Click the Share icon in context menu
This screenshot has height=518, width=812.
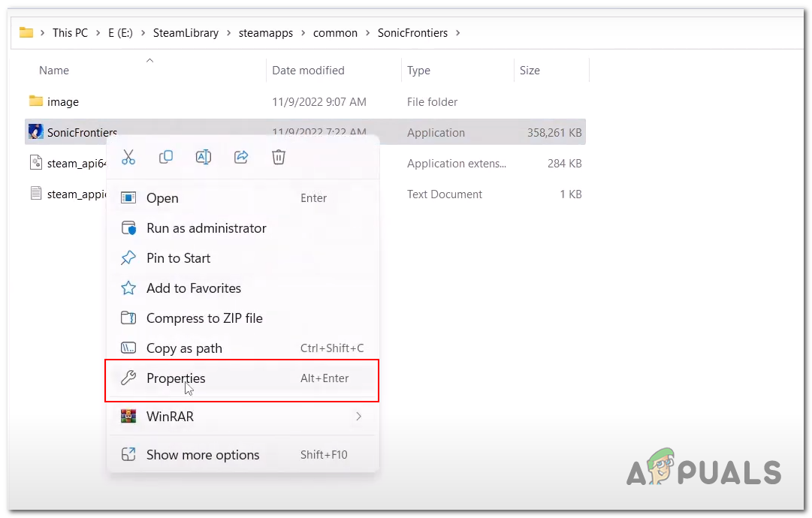pyautogui.click(x=241, y=158)
